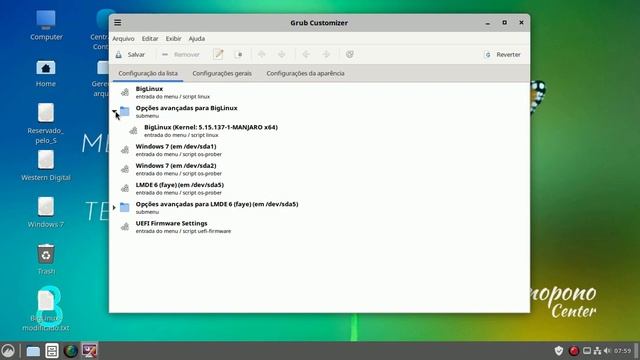
Task: Open Computer desktop icon
Action: [x=46, y=25]
